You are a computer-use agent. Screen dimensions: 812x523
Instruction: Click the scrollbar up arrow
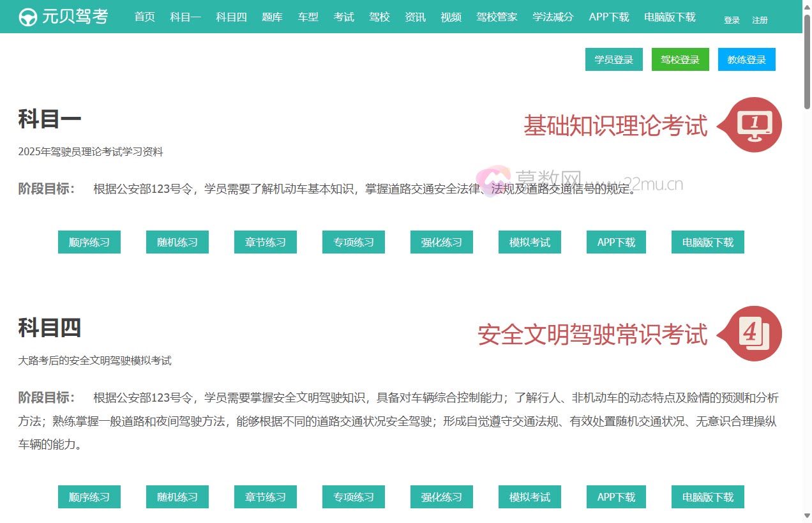(x=807, y=6)
